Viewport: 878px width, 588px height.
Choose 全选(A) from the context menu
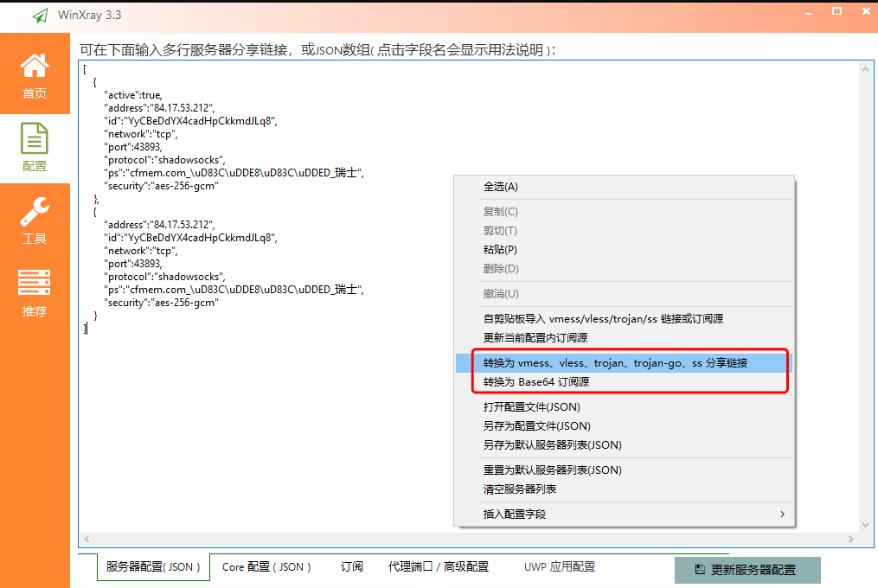click(624, 187)
